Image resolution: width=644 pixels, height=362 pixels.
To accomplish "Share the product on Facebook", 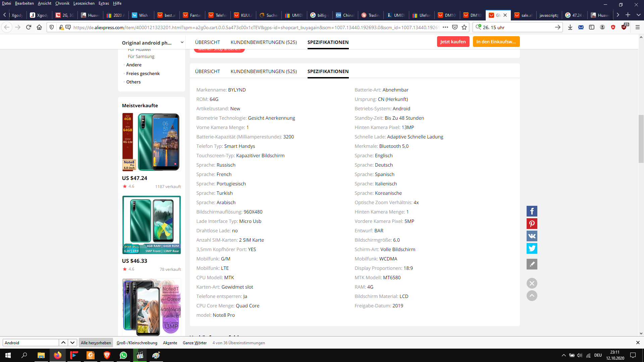I will pyautogui.click(x=532, y=211).
